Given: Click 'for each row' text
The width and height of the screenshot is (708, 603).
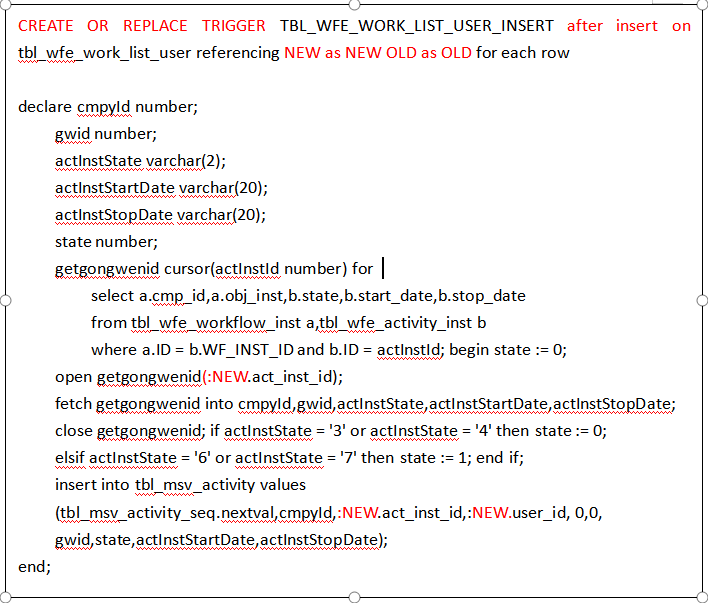Looking at the screenshot, I should click(x=523, y=53).
